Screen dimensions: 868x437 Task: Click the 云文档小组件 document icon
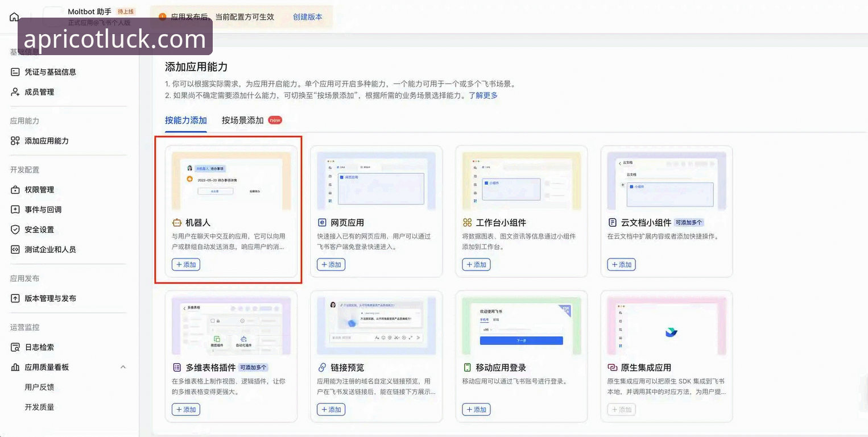(612, 223)
